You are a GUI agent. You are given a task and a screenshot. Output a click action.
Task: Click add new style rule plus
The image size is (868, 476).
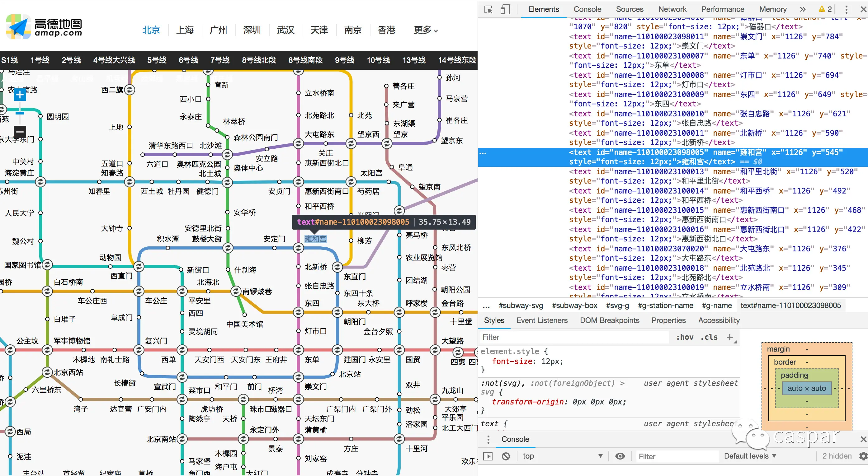[729, 337]
